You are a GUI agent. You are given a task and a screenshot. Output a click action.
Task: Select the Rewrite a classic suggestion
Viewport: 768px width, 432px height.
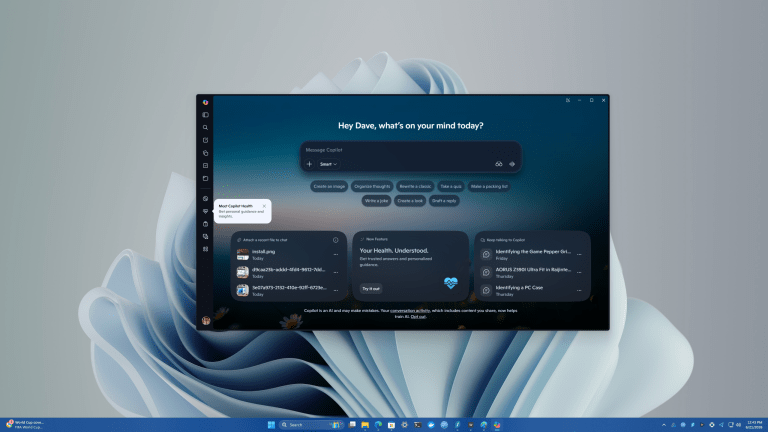(415, 186)
